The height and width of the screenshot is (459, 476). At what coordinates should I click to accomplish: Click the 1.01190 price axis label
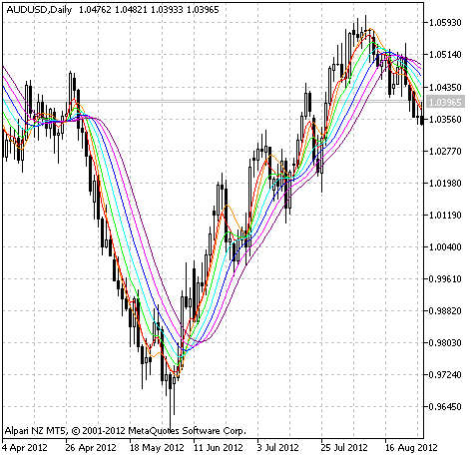(x=445, y=216)
